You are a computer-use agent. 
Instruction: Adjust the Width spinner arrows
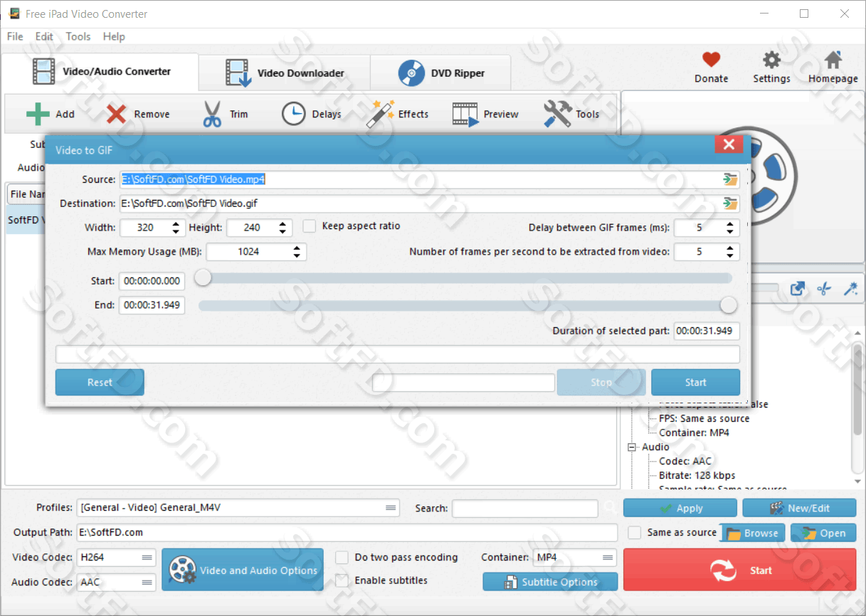(x=176, y=228)
